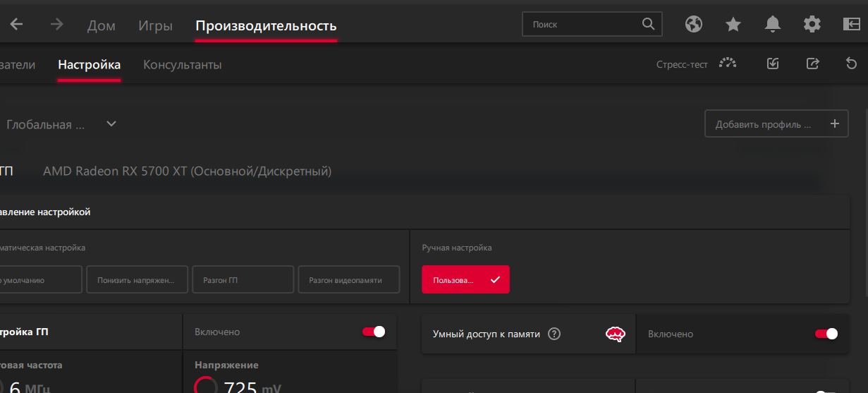Image resolution: width=868 pixels, height=393 pixels.
Task: Go back with the left arrow icon
Action: pyautogui.click(x=16, y=24)
